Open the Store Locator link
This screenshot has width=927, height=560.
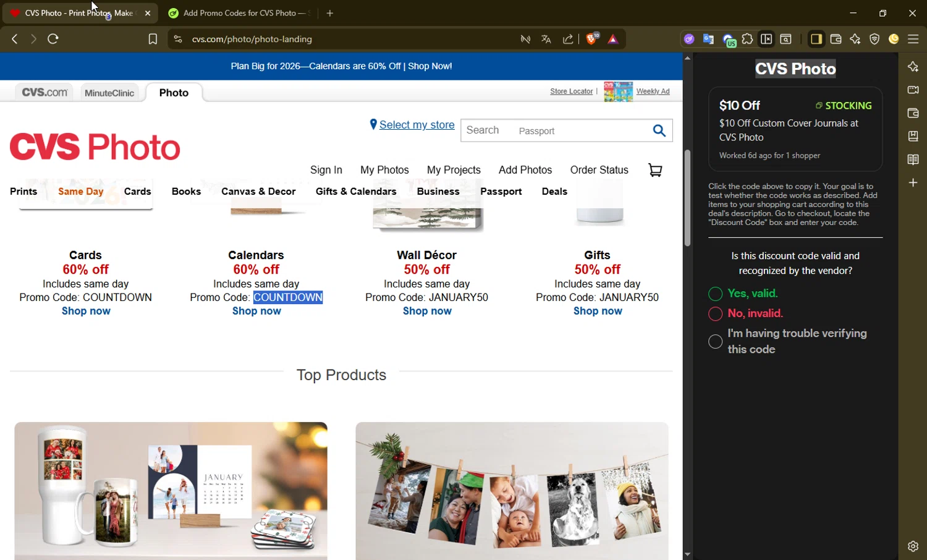[x=571, y=91]
